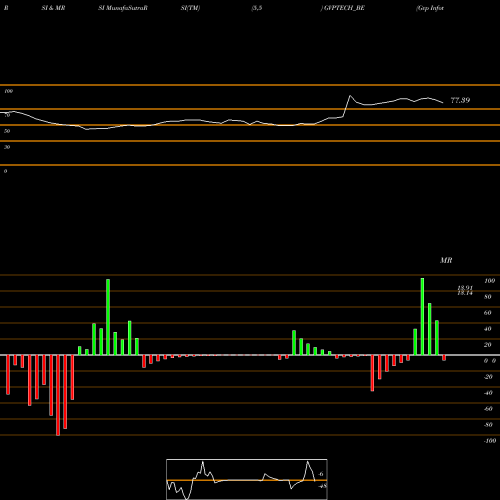Click the 0 level label on RSI axis
The width and height of the screenshot is (500, 500).
click(x=5, y=171)
